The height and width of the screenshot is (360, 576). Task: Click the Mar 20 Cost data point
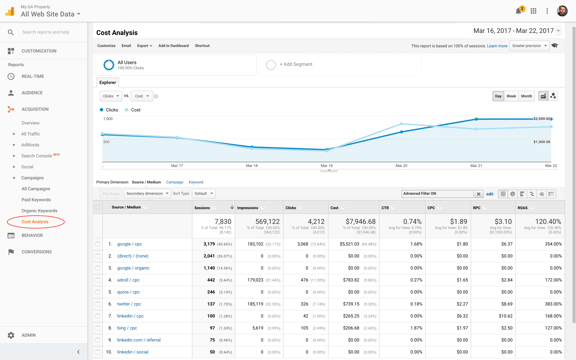click(402, 124)
